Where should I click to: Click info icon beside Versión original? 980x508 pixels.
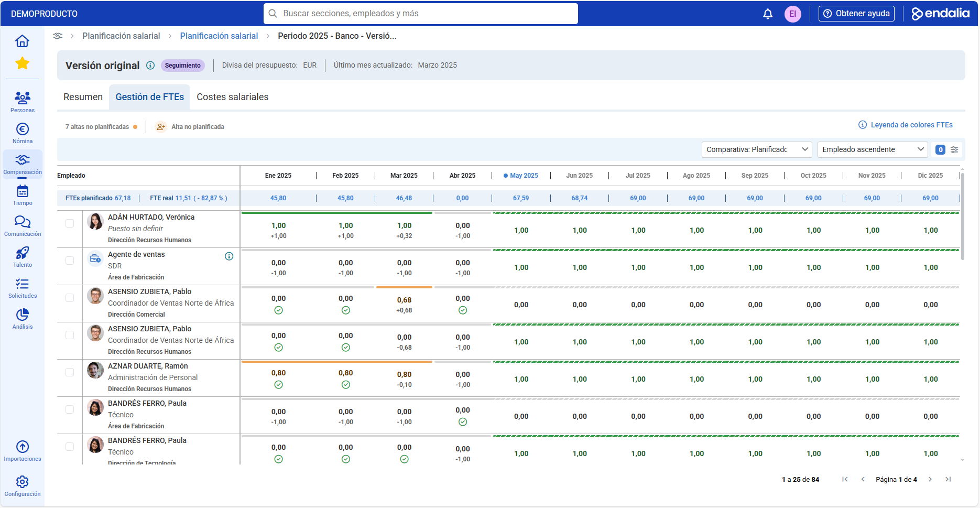tap(150, 66)
